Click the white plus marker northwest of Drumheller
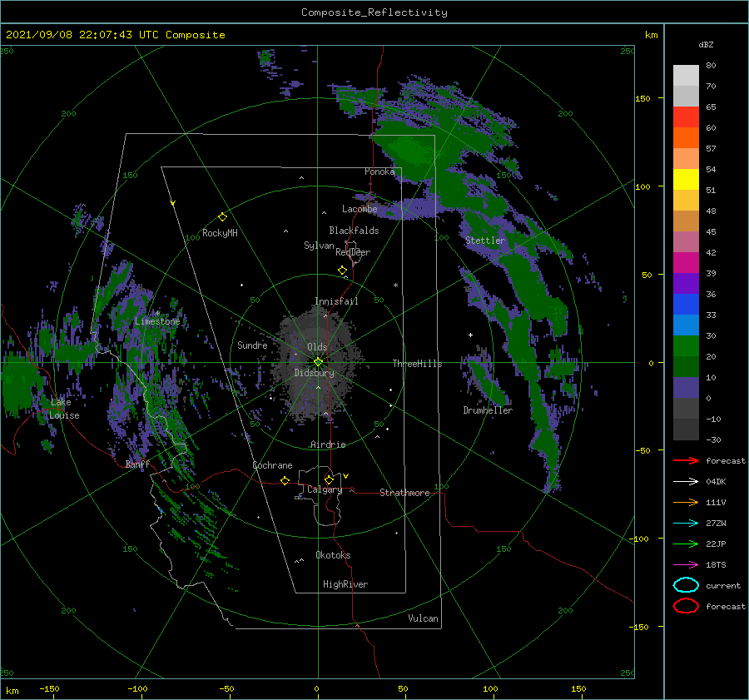The image size is (749, 700). coord(470,335)
